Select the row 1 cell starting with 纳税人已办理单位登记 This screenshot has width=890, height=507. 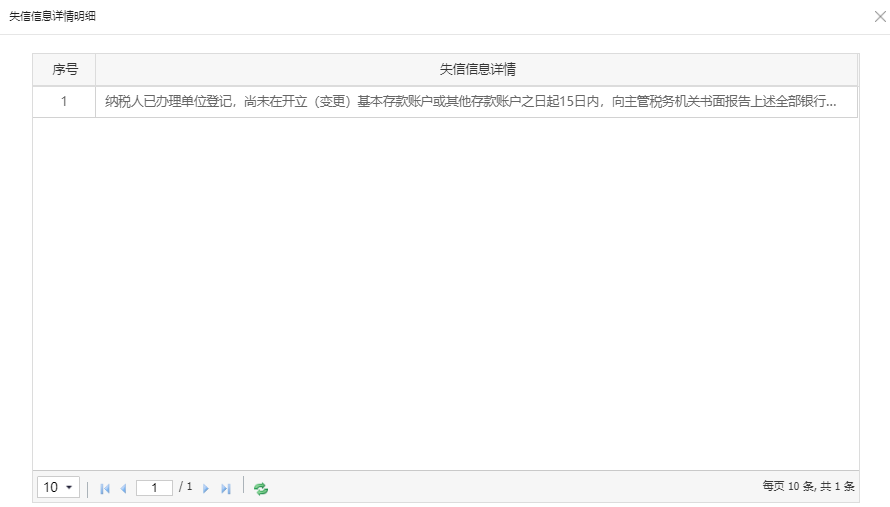[x=477, y=102]
